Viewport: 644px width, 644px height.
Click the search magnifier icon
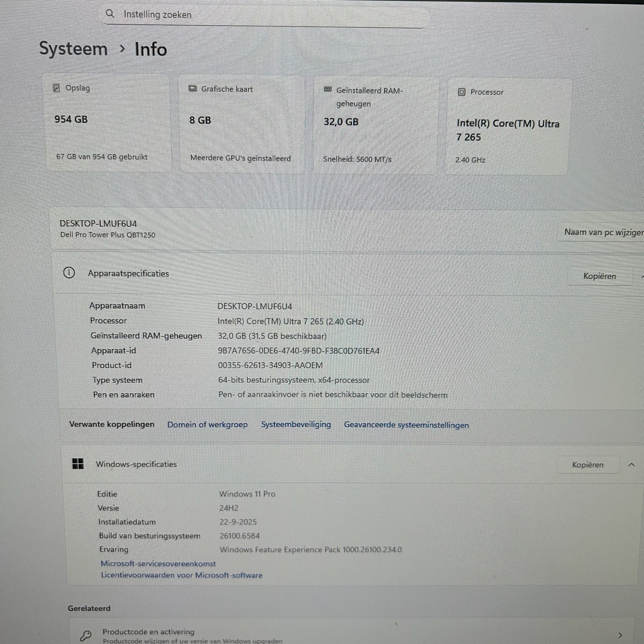[110, 14]
